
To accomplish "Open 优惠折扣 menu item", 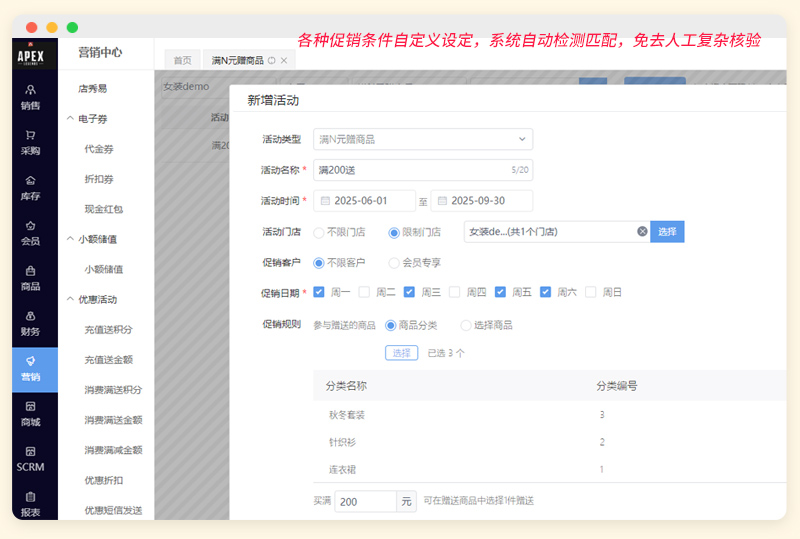I will 104,480.
